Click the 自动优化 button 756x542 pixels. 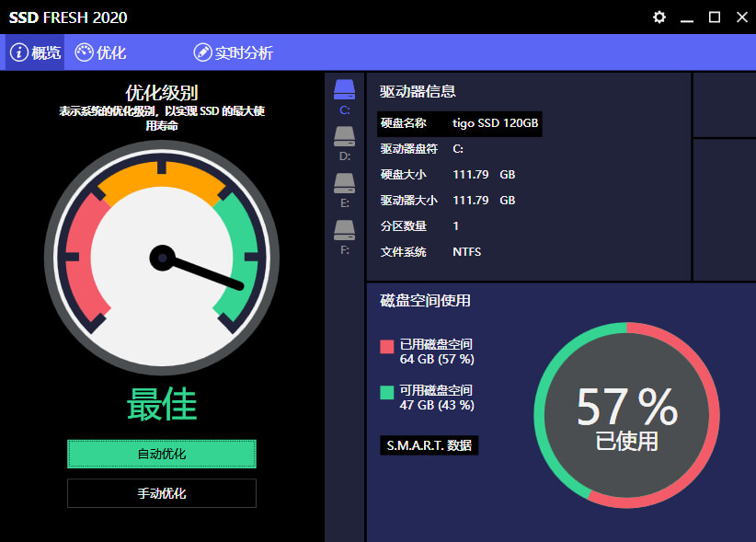coord(161,455)
